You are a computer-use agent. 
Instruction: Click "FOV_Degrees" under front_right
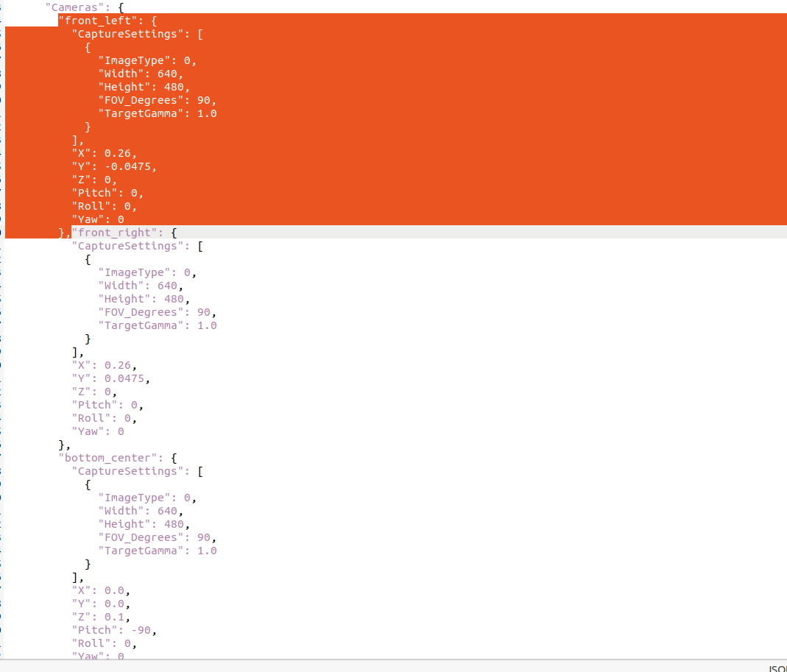coord(141,312)
